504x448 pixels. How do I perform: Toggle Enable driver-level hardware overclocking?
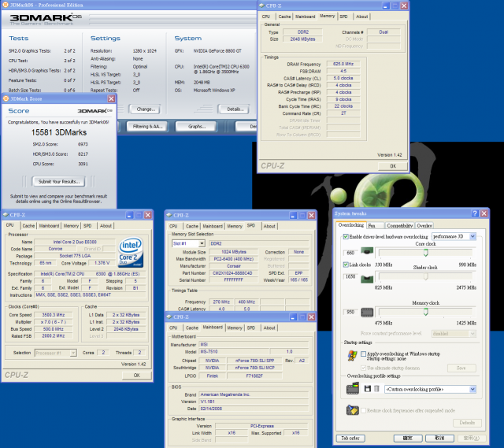tap(346, 236)
